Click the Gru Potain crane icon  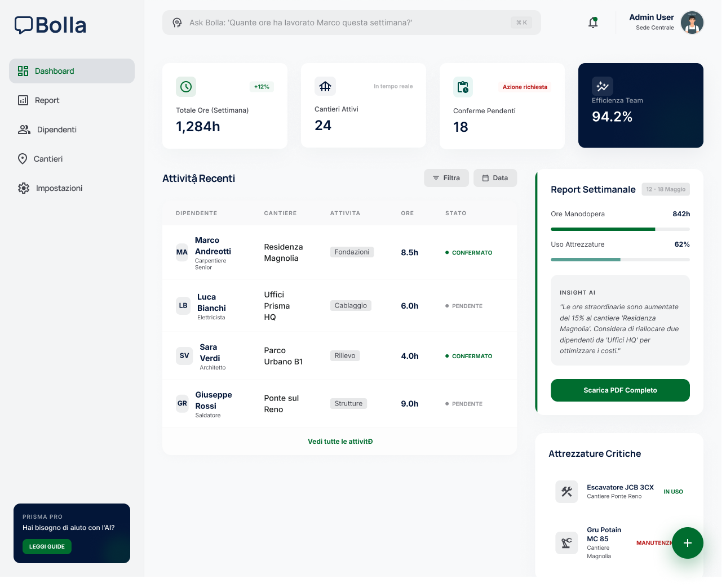566,543
